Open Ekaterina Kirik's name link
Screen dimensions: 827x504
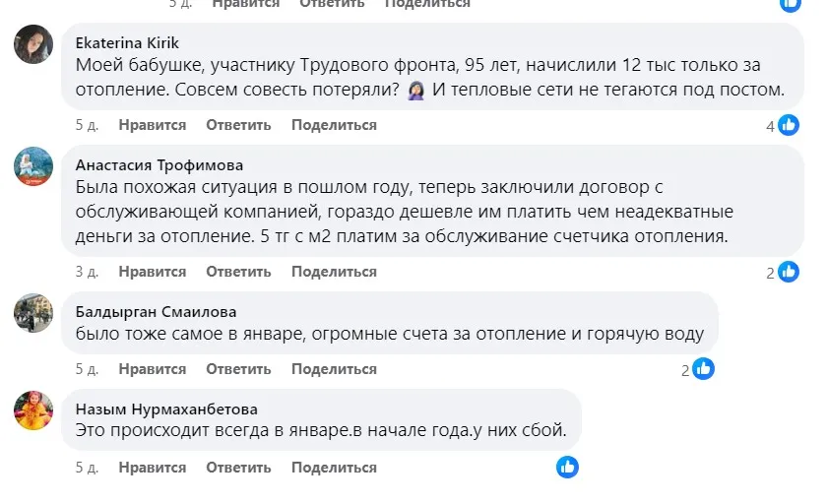[127, 42]
